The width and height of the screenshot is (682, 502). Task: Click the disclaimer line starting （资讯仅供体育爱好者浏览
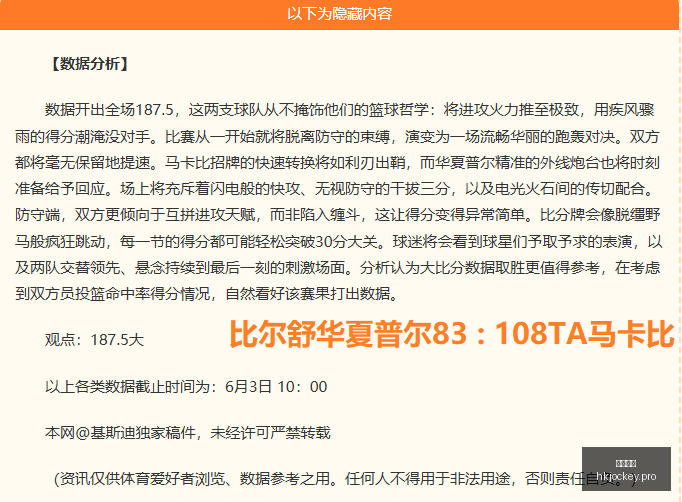(x=346, y=479)
